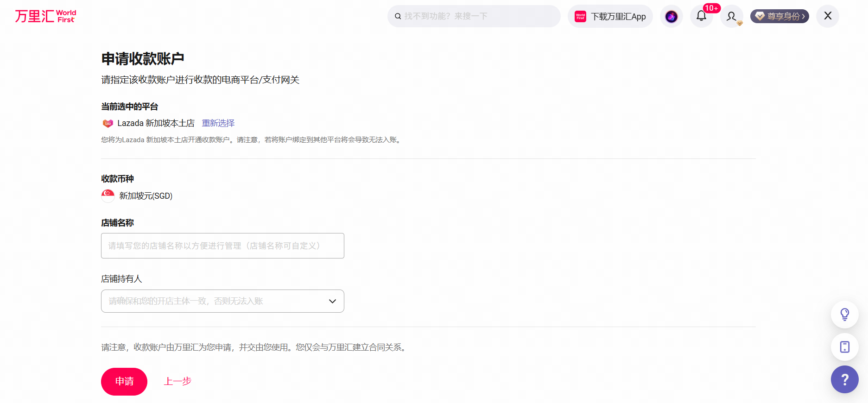Open the user profile icon
Screen dimensions: 868x403
point(731,17)
